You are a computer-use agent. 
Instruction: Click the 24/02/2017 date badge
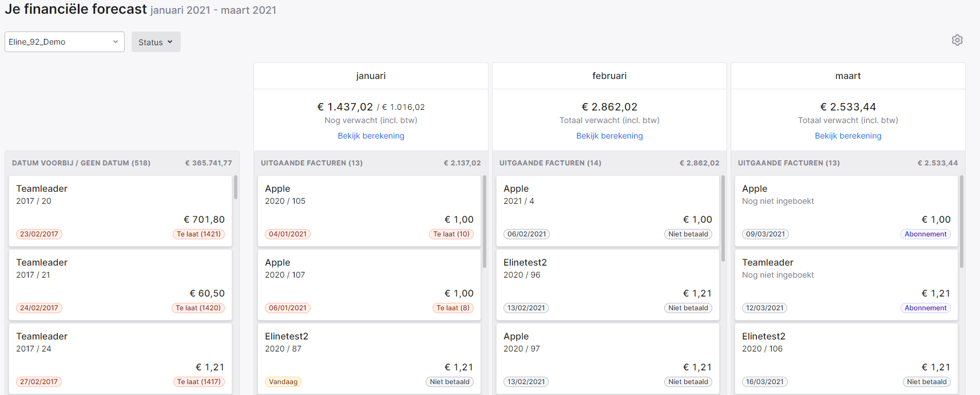pos(39,308)
